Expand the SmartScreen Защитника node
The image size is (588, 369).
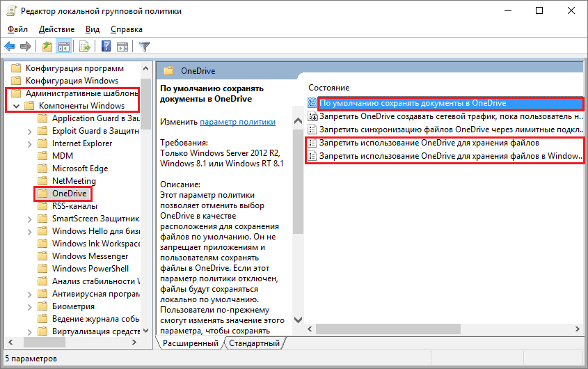(x=30, y=219)
